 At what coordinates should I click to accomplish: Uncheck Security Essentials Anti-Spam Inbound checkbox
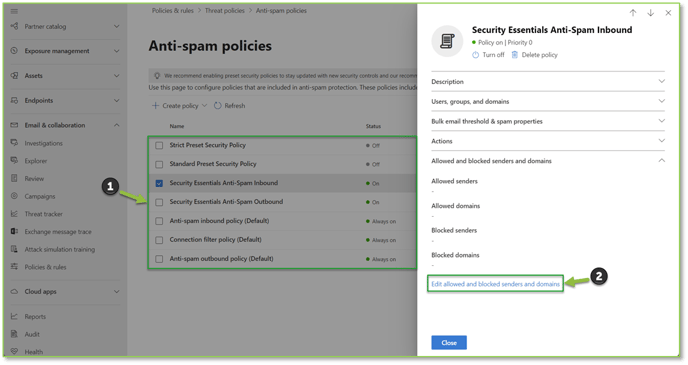click(159, 183)
